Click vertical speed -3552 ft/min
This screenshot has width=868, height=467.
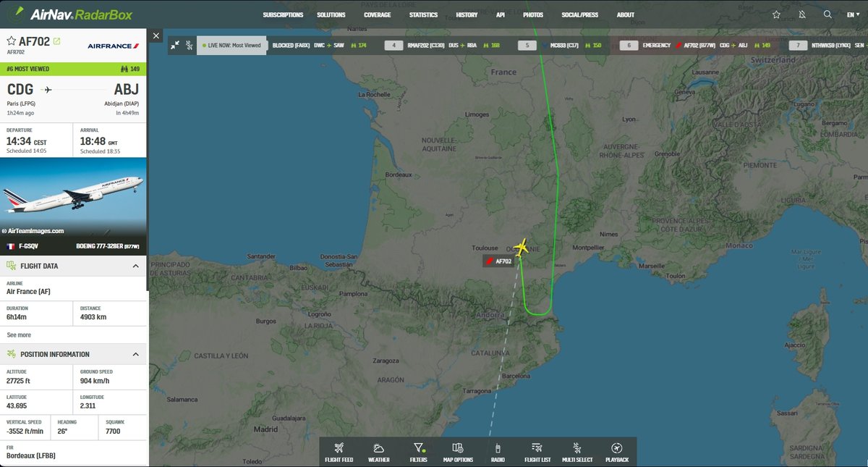[x=25, y=432]
